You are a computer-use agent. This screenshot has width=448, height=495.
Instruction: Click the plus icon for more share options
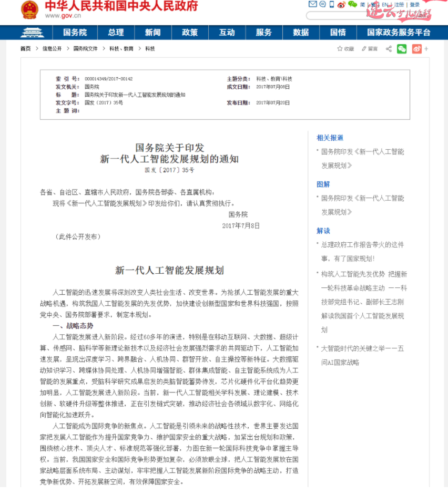coord(427,48)
